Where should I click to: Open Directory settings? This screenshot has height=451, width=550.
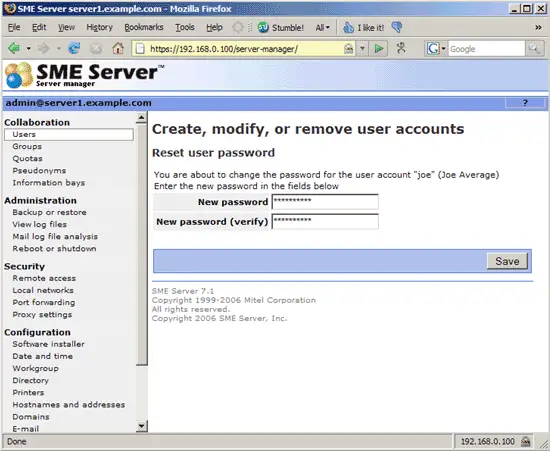coord(31,381)
